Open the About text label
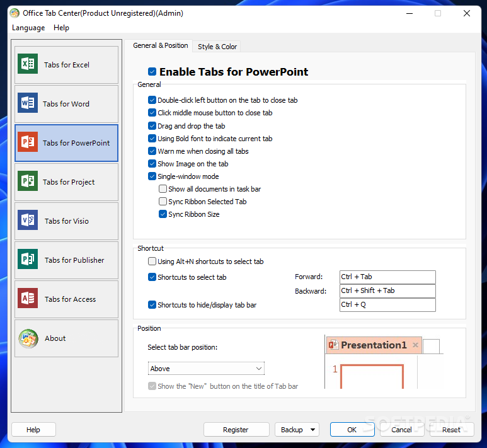 55,338
